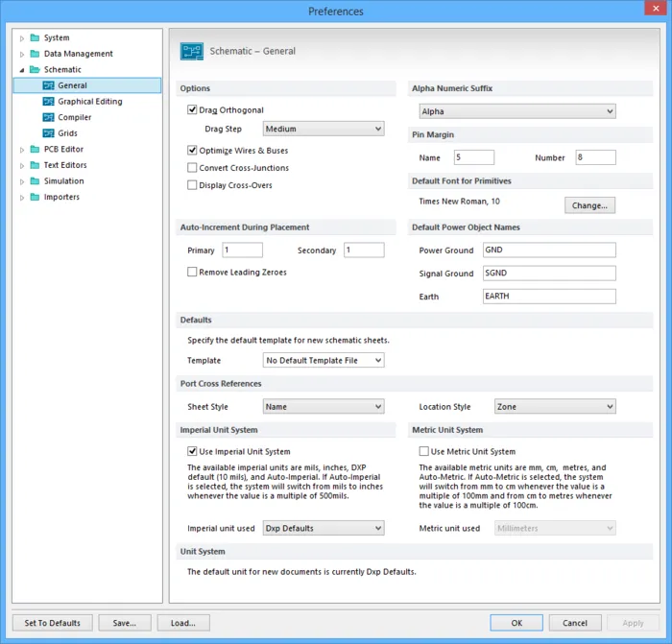Enable Convert Cross-Junctions option
Screen dimensions: 672x644
coord(192,168)
